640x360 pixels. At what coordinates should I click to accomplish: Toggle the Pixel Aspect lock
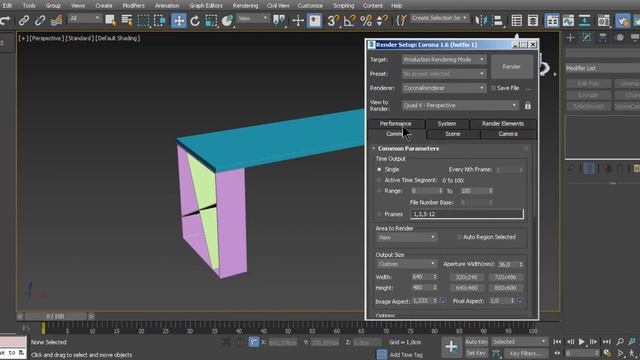(x=520, y=301)
